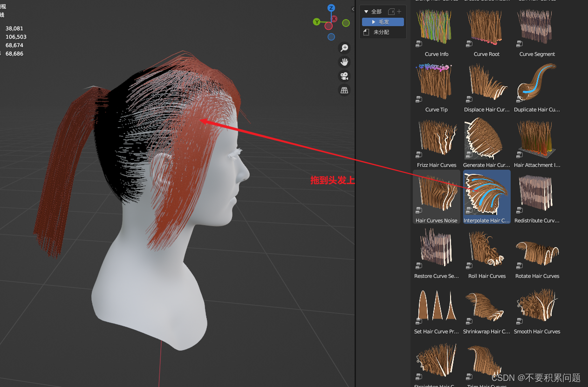The height and width of the screenshot is (387, 588).
Task: Click the unlabeled green circle on the gizmo
Action: click(346, 23)
